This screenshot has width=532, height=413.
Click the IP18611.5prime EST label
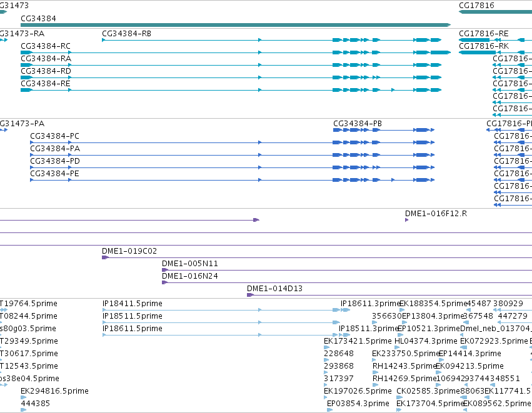tap(133, 329)
